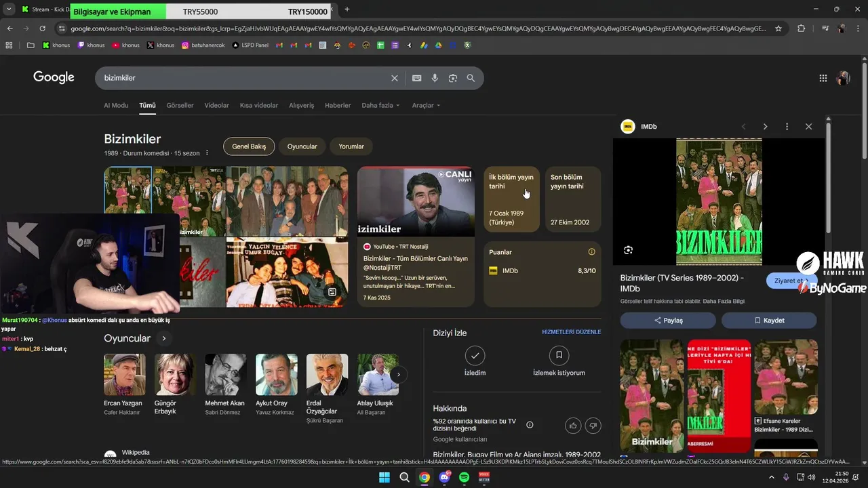The image size is (868, 488).
Task: Open the X khonus bookmark
Action: pyautogui.click(x=161, y=45)
